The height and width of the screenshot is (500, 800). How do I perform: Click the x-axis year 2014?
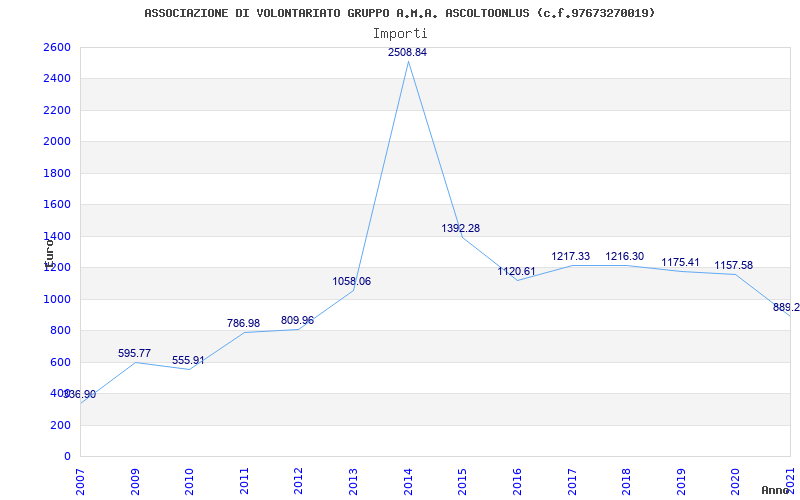408,482
